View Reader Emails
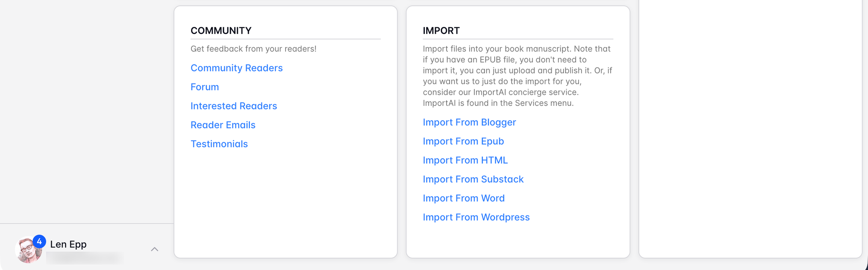The image size is (868, 270). (x=223, y=125)
